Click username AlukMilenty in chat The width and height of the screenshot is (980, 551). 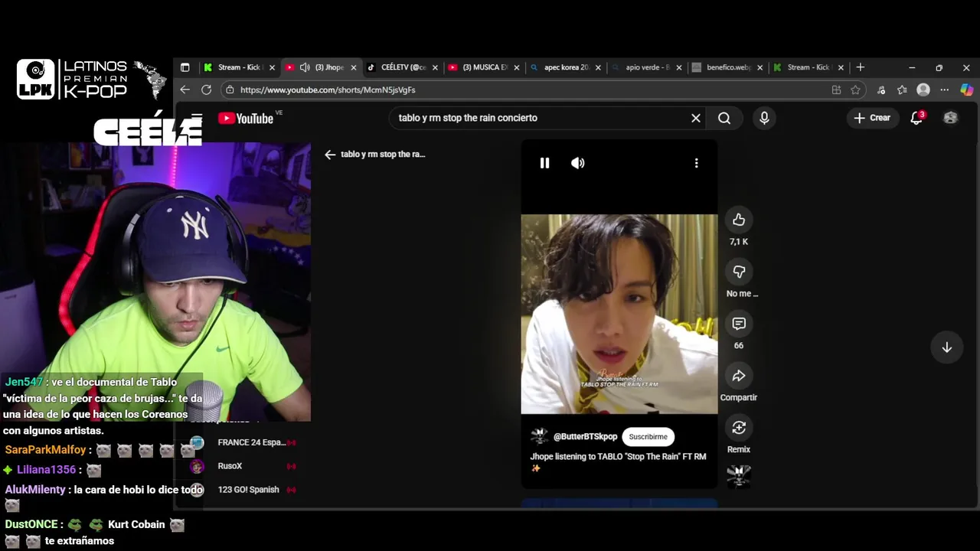coord(35,490)
